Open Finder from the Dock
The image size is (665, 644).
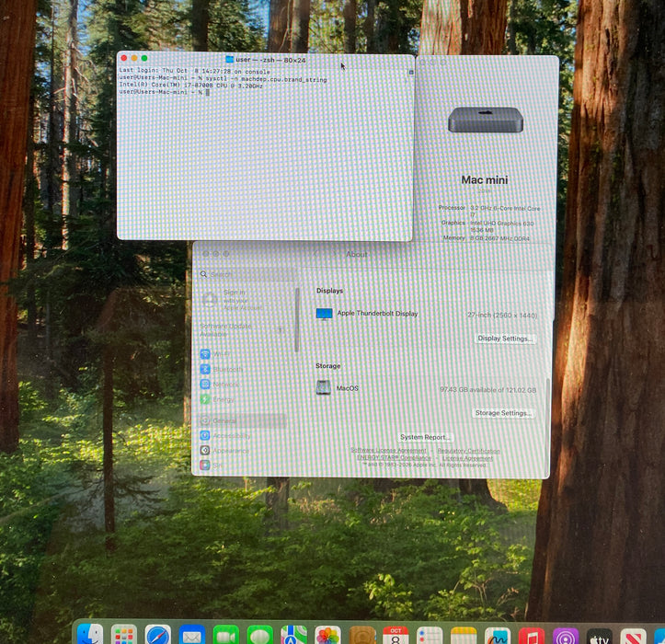pos(90,635)
